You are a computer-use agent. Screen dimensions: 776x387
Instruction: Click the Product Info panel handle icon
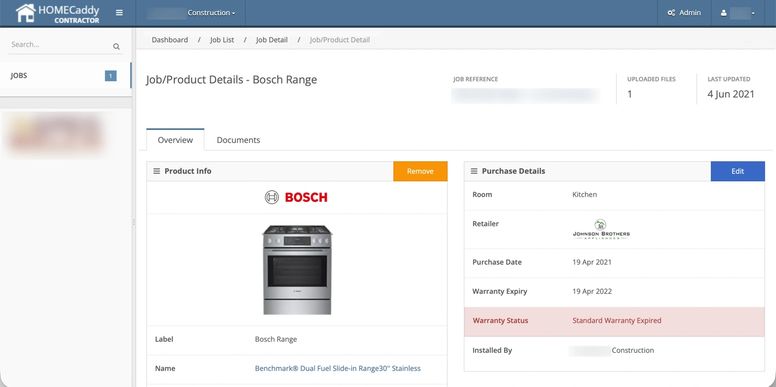[156, 171]
